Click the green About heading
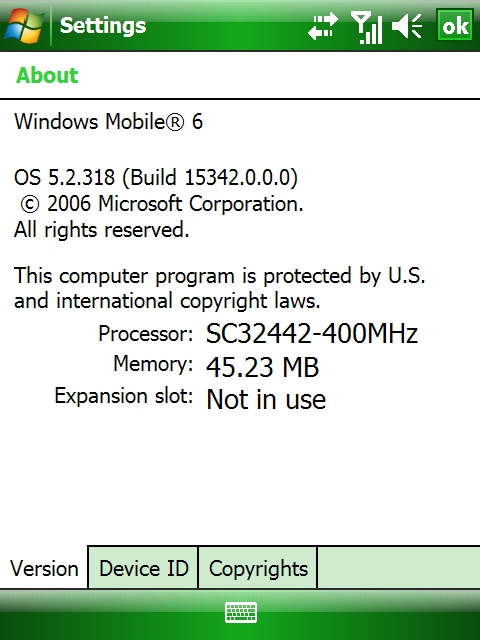Viewport: 480px width, 640px height. coord(47,75)
